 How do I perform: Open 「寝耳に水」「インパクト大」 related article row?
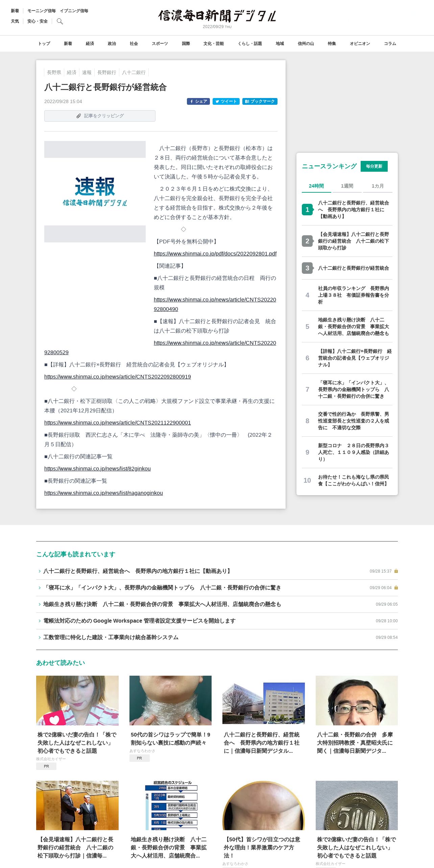pyautogui.click(x=217, y=588)
